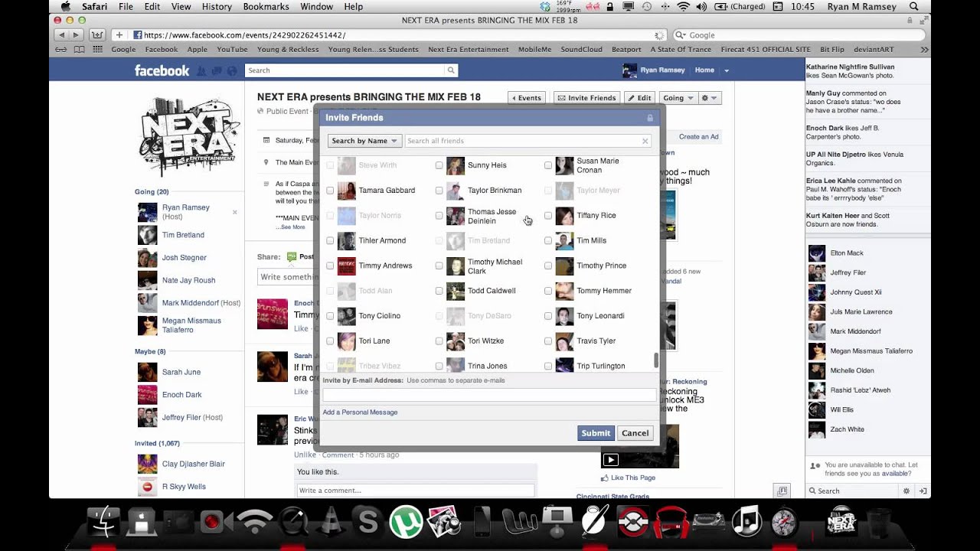Show more bookmarks overflow chevron
Screen dimensions: 980x551
point(924,50)
